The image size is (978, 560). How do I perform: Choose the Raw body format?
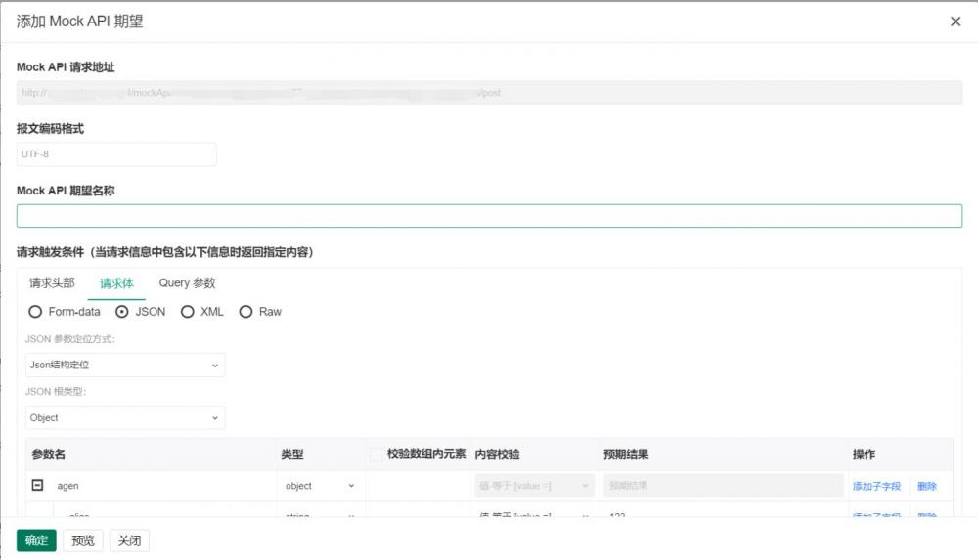click(x=245, y=312)
